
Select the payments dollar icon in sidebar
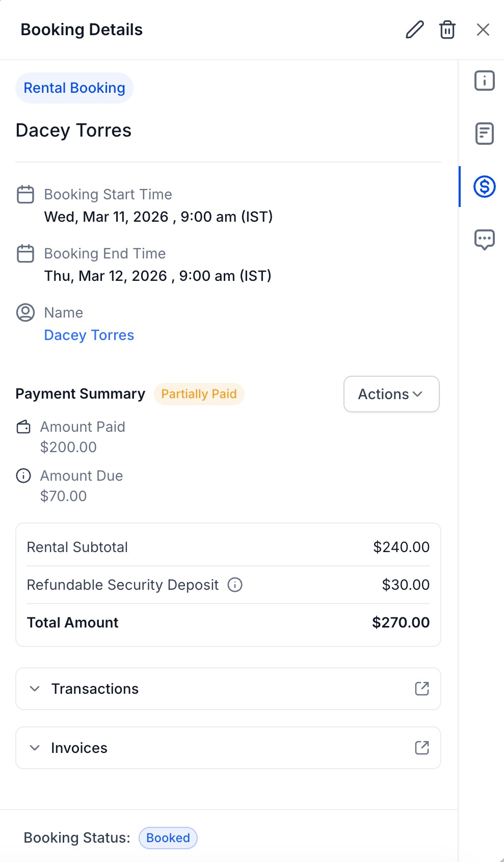point(483,187)
